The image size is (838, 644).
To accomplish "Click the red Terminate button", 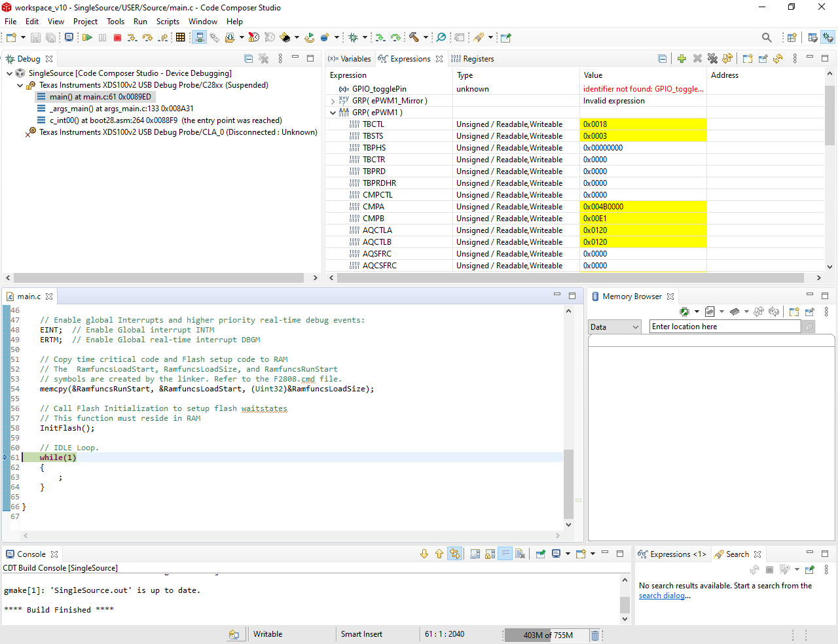I will point(118,38).
